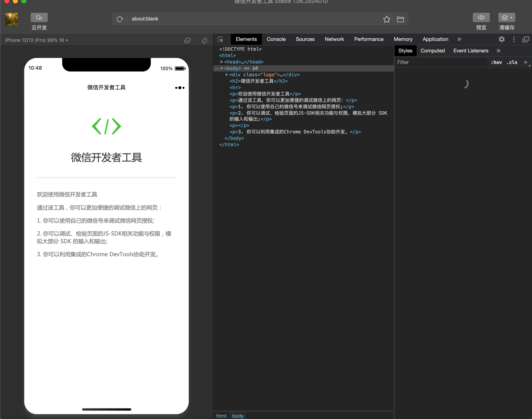Click the detach simulator window icon

pos(188,40)
